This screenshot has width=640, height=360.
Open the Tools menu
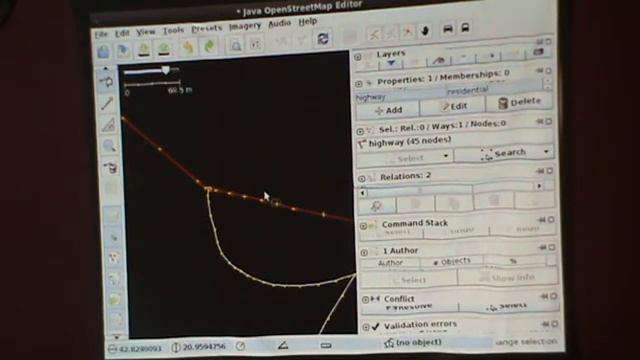173,30
